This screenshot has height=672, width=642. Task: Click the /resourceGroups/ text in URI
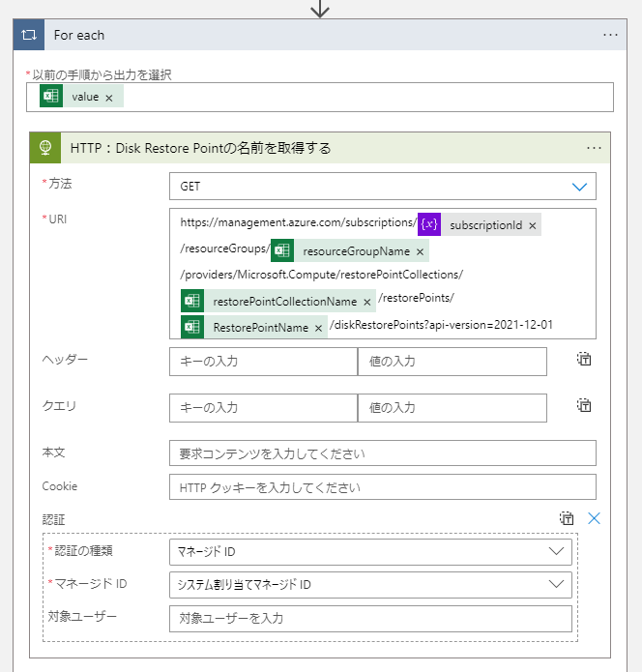click(225, 248)
